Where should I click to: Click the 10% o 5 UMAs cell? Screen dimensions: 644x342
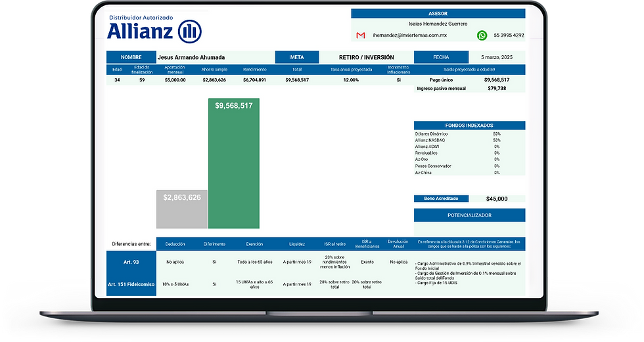(175, 284)
